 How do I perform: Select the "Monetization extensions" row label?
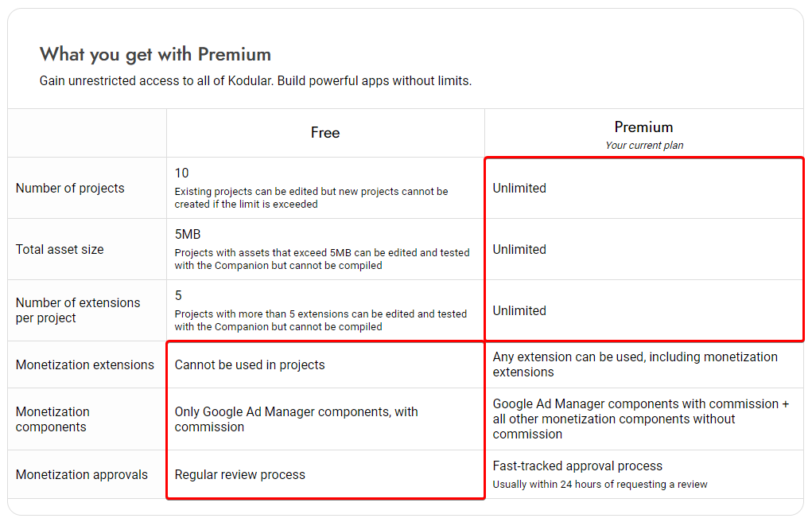85,365
